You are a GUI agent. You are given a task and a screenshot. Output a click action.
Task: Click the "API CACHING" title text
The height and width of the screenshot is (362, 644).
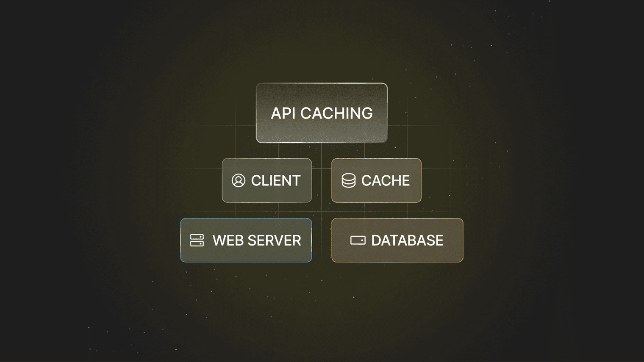pyautogui.click(x=322, y=113)
